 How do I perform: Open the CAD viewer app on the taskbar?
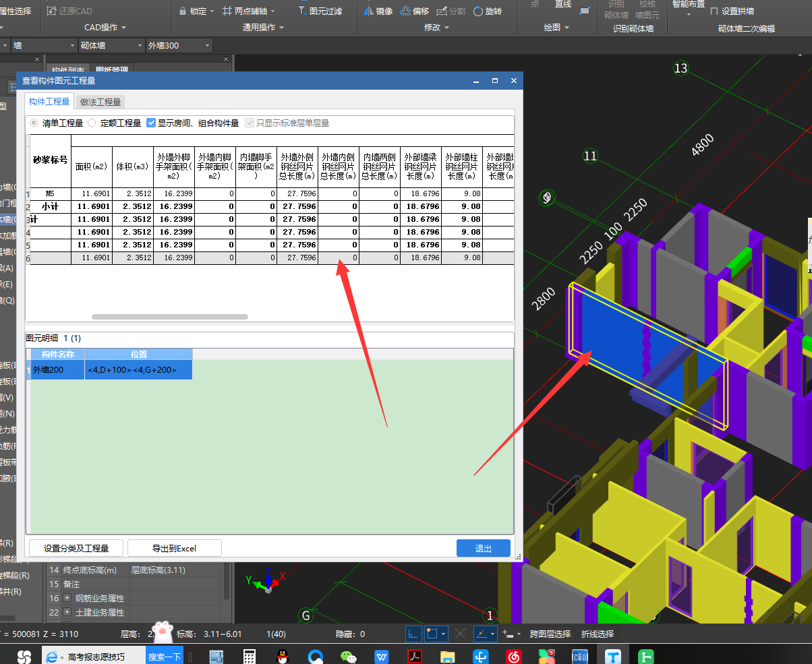click(581, 655)
